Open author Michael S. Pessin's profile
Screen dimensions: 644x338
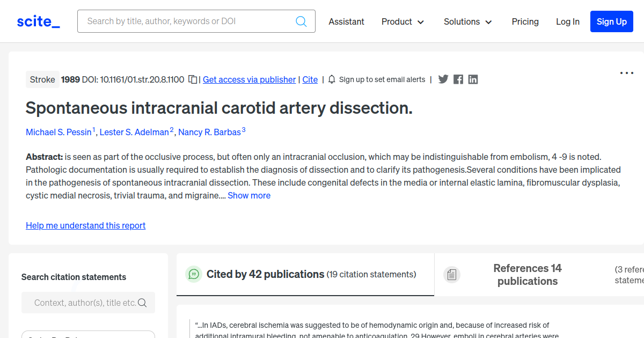[x=59, y=132]
